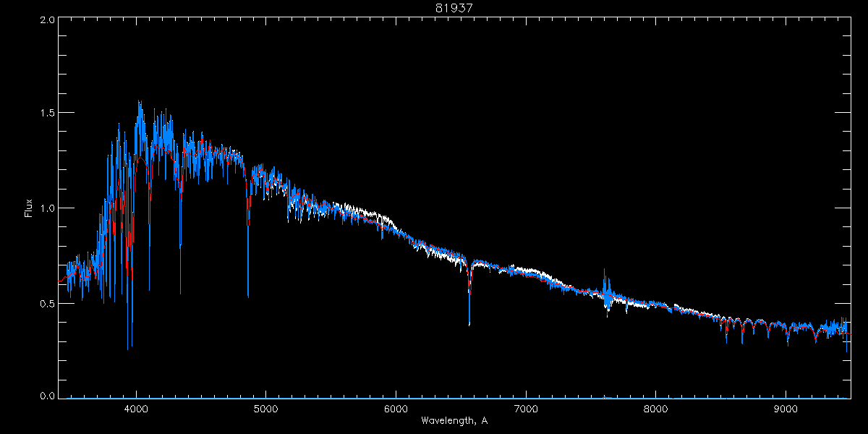Click the 0.5 y-axis tick label
This screenshot has height=434, width=868.
pos(48,304)
